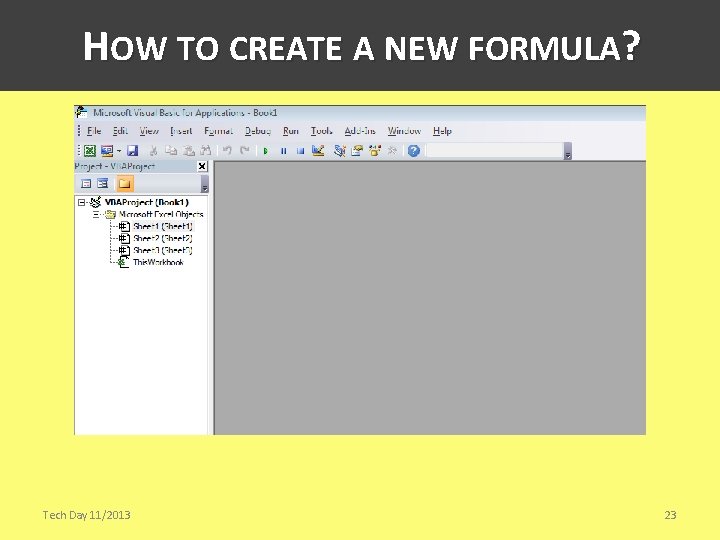The image size is (720, 540).
Task: Collapse the VBAProject (Book1) node
Action: (x=82, y=202)
